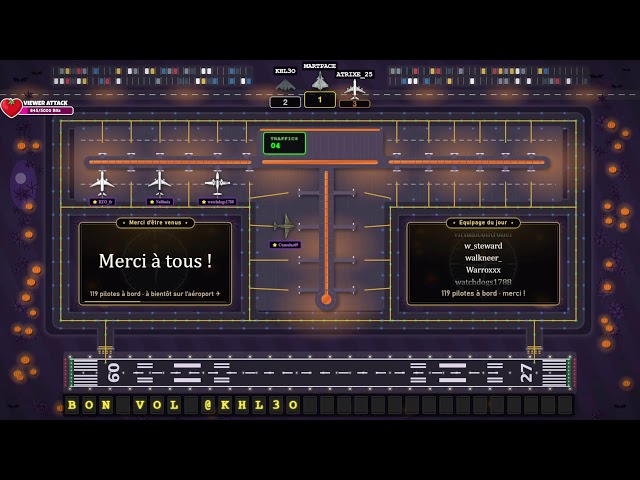Click the MARTPACE name label

click(320, 66)
